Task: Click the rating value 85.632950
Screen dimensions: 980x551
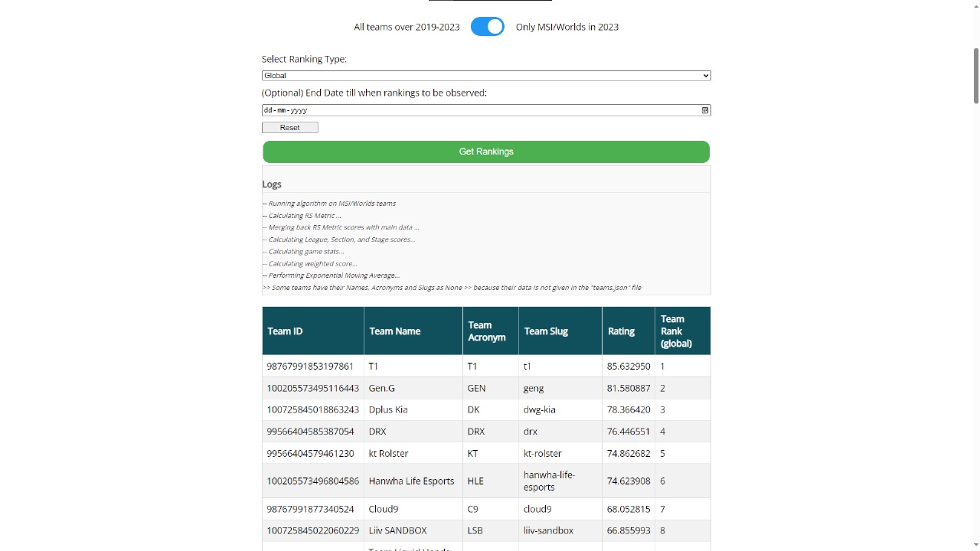Action: 629,367
